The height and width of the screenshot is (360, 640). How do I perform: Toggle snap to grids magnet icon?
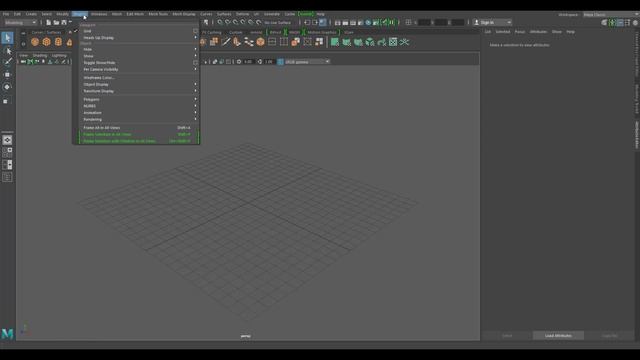click(x=220, y=22)
